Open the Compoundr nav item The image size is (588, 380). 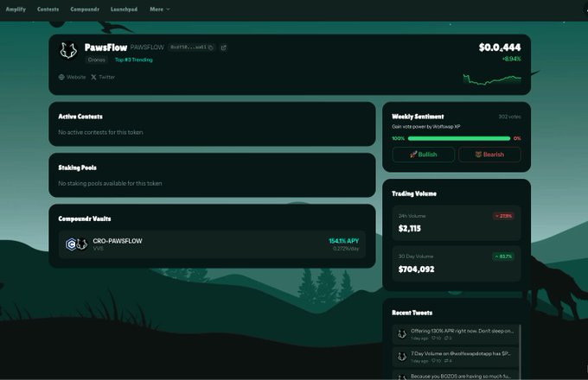[x=85, y=9]
